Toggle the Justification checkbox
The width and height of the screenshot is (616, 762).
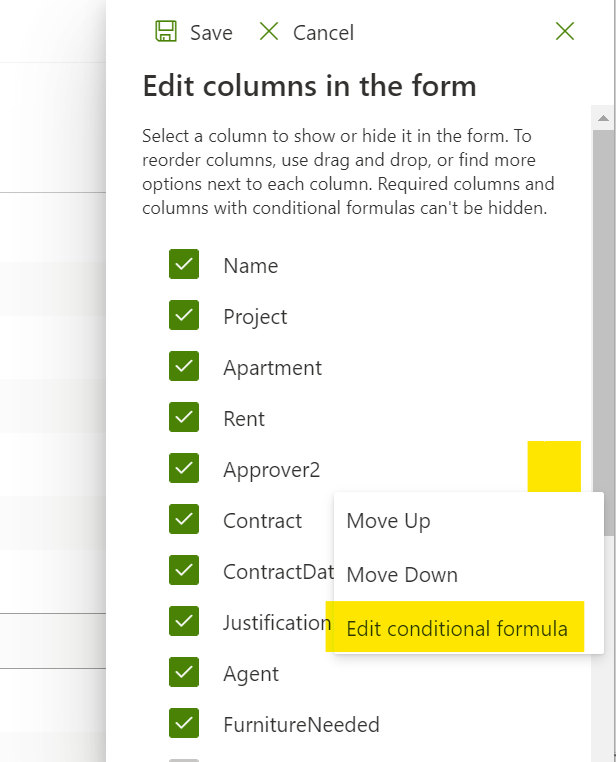[184, 622]
